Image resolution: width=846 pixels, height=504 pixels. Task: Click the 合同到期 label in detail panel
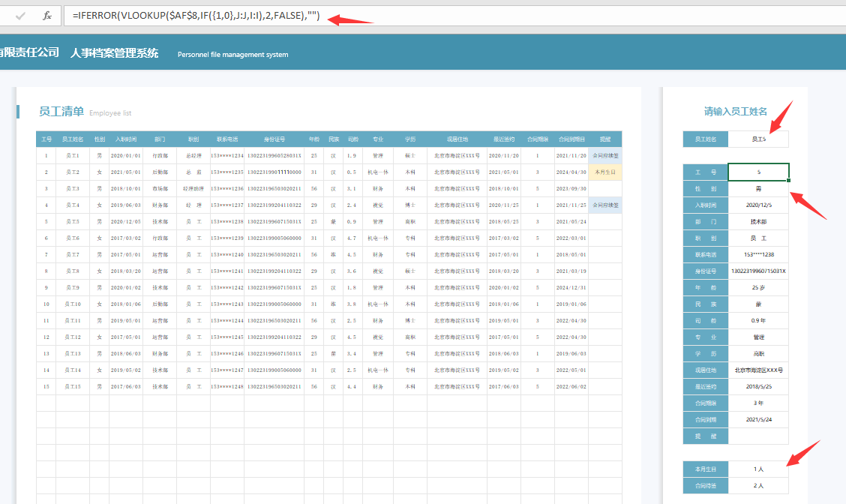pyautogui.click(x=706, y=419)
